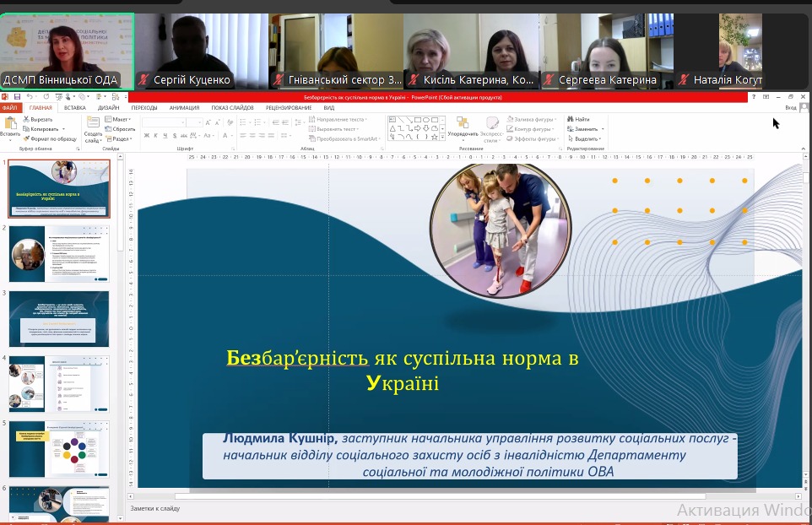
Task: Click the PowerPoint Help question mark icon
Action: tap(753, 97)
